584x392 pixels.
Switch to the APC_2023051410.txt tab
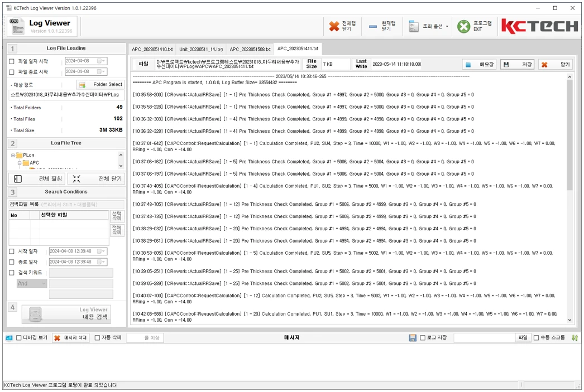click(152, 49)
